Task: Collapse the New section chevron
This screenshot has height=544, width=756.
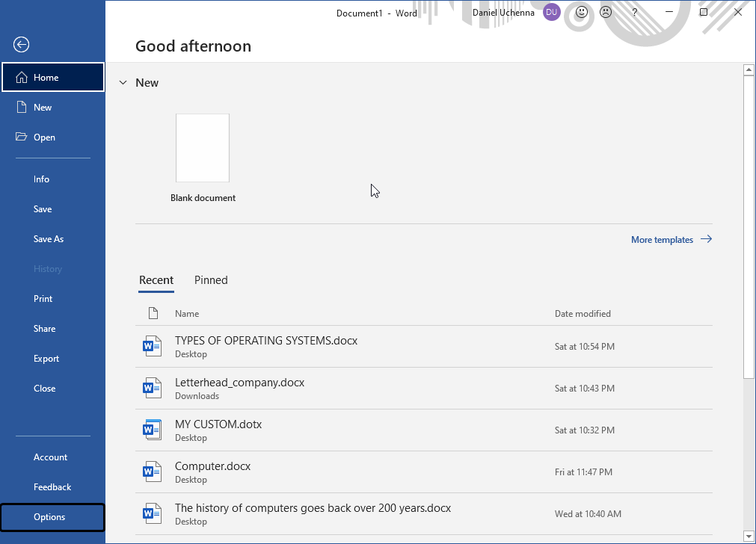Action: pos(123,83)
